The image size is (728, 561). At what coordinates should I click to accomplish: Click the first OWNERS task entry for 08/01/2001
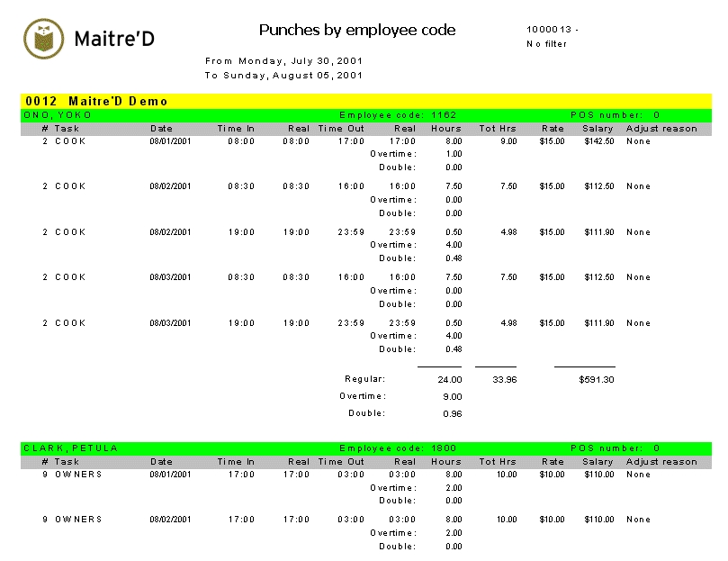78,475
